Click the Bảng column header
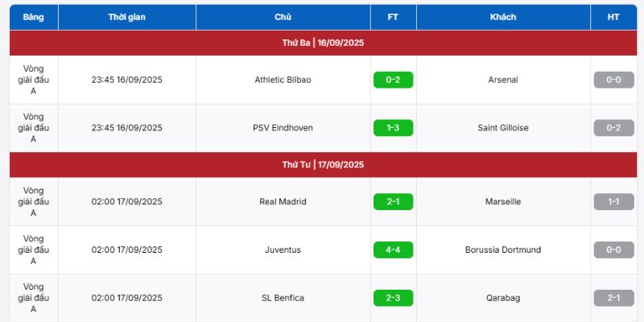This screenshot has width=644, height=322. [33, 17]
